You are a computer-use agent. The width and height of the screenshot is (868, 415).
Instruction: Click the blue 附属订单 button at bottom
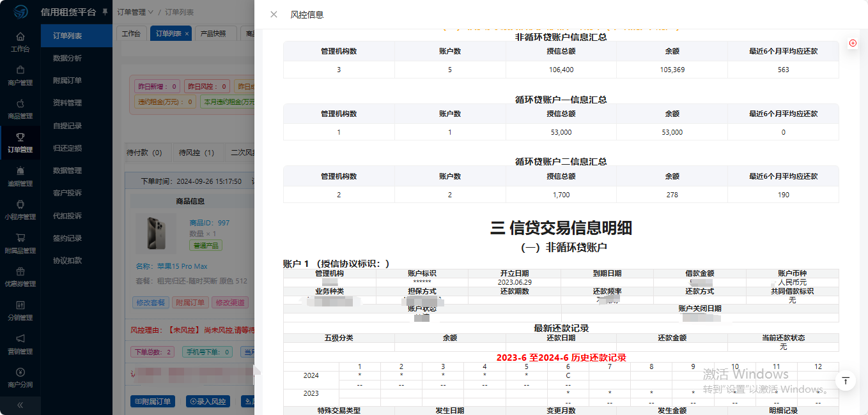point(153,402)
